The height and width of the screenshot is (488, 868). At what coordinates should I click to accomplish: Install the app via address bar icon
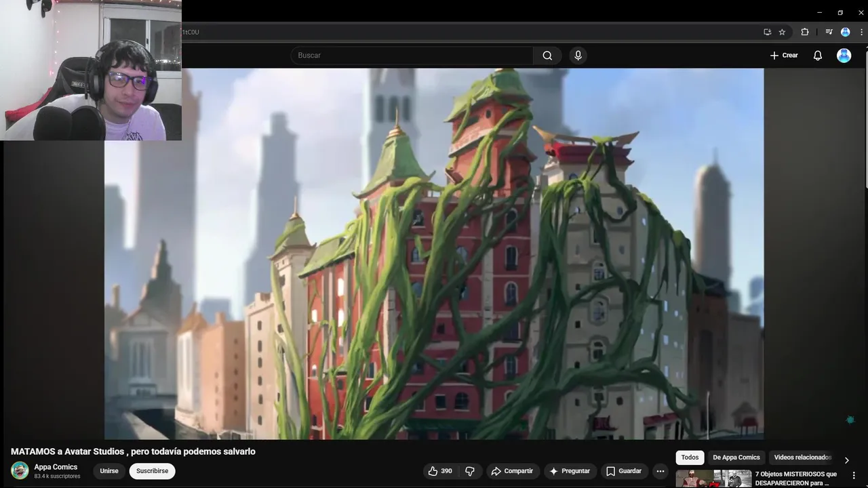point(768,32)
